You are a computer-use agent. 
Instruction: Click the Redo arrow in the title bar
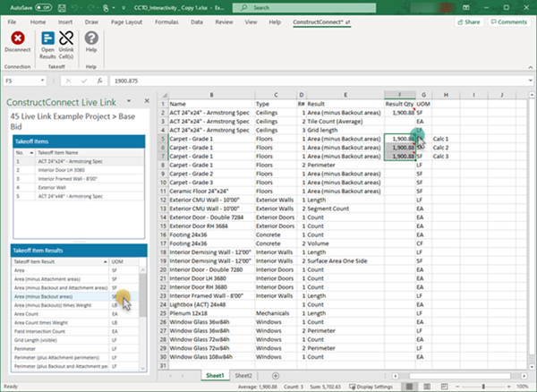90,7
